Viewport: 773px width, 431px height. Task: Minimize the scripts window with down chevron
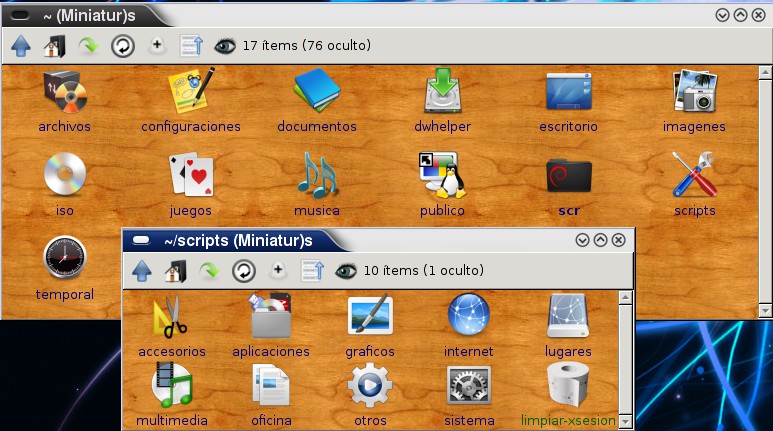point(582,240)
